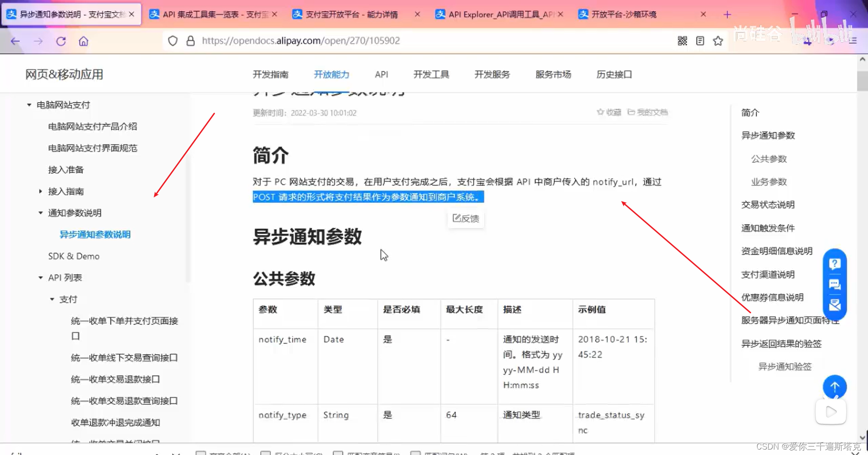Open 收单退款冲退完成通知 in sidebar

[115, 422]
